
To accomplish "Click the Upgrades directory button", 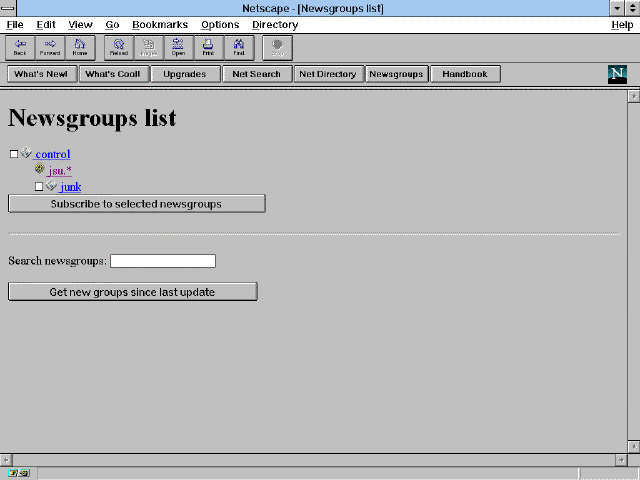I will [185, 74].
